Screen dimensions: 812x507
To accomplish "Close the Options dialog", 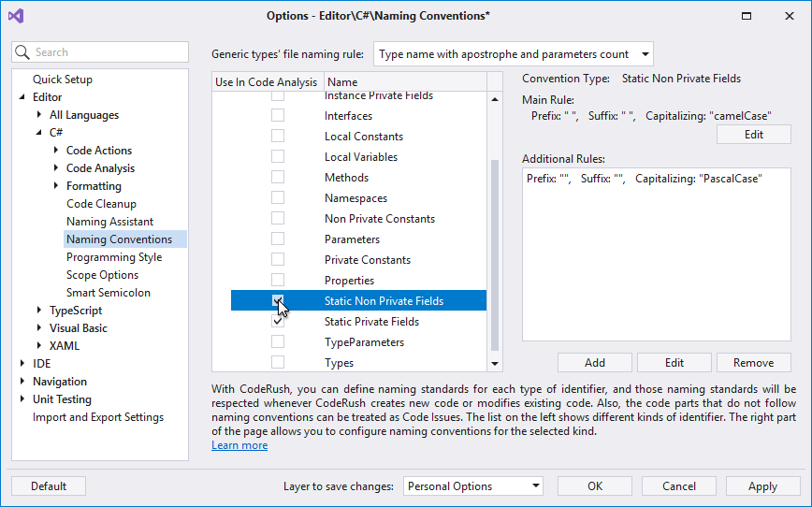I will pyautogui.click(x=790, y=16).
